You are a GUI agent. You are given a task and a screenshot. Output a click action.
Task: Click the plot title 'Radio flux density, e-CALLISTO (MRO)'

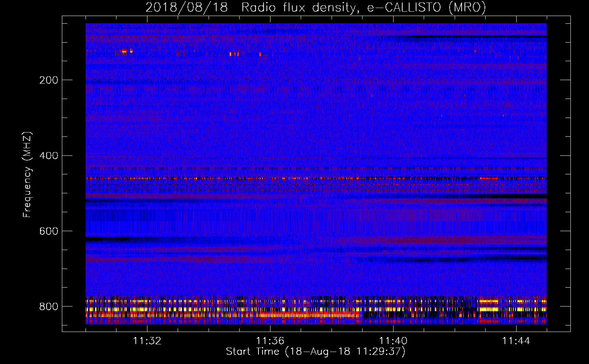coord(364,8)
